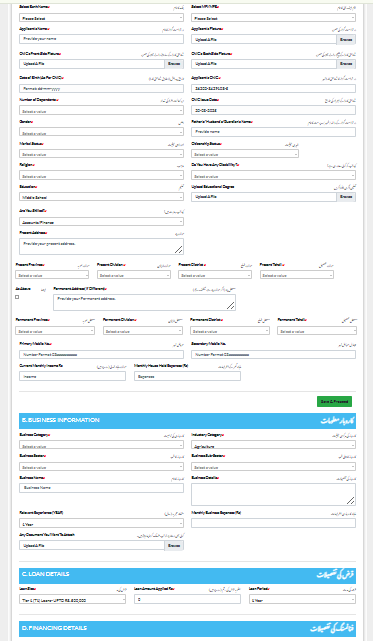
Task: Open the Number of Dependents dropdown
Action: point(101,110)
